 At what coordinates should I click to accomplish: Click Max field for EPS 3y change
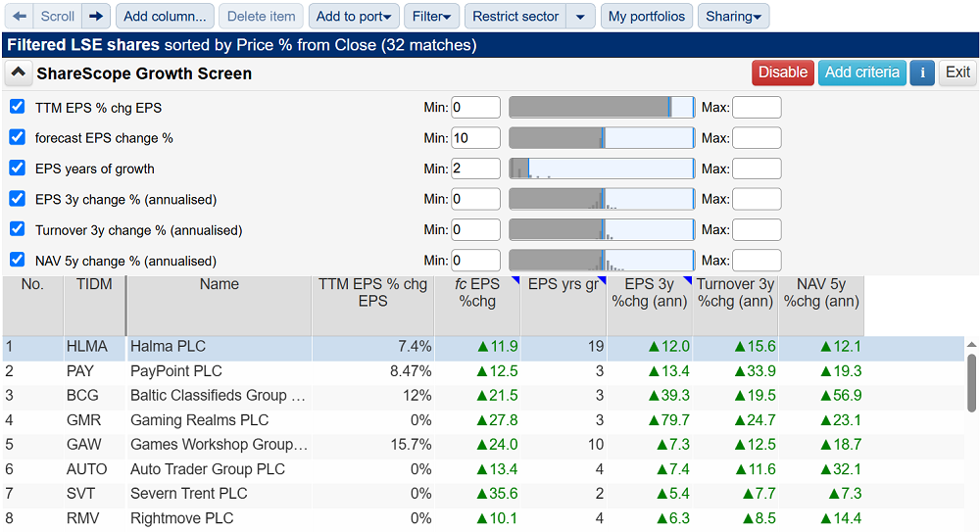pyautogui.click(x=757, y=200)
